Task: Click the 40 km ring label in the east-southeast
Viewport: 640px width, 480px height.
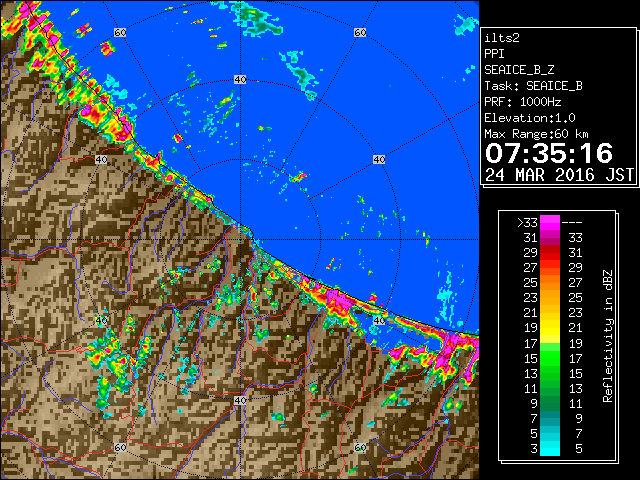Action: 379,320
